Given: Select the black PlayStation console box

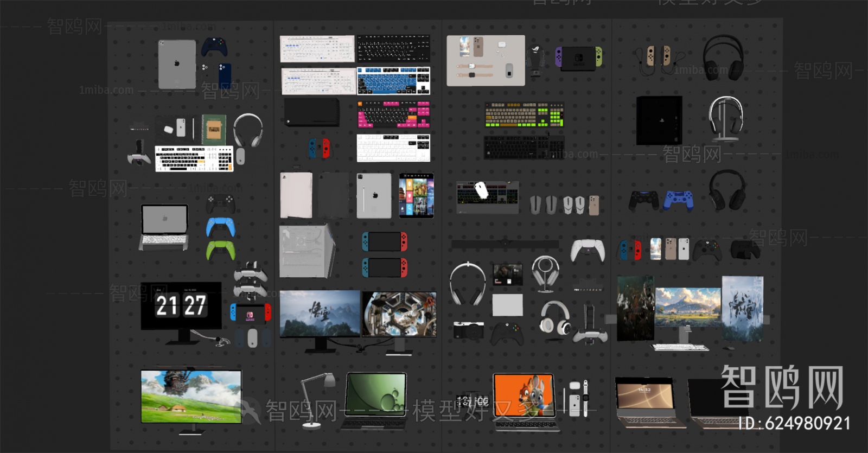Looking at the screenshot, I should [x=659, y=120].
